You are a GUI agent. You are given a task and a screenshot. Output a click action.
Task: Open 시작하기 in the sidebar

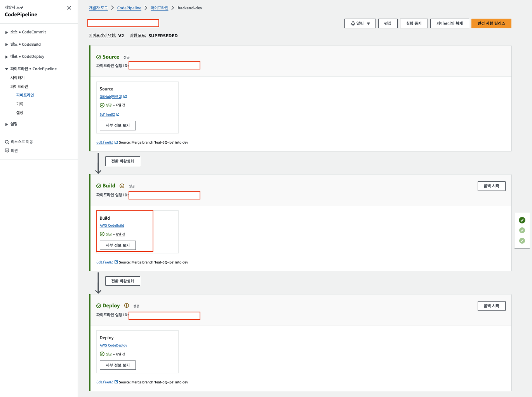[x=17, y=78]
